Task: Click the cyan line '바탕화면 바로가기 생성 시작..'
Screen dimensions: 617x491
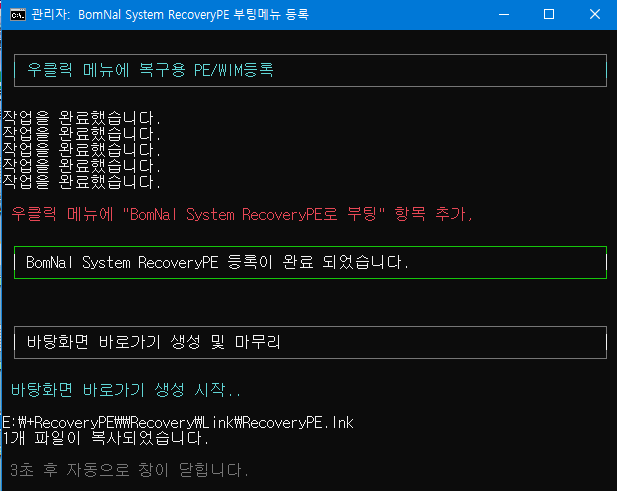Action: click(x=126, y=390)
